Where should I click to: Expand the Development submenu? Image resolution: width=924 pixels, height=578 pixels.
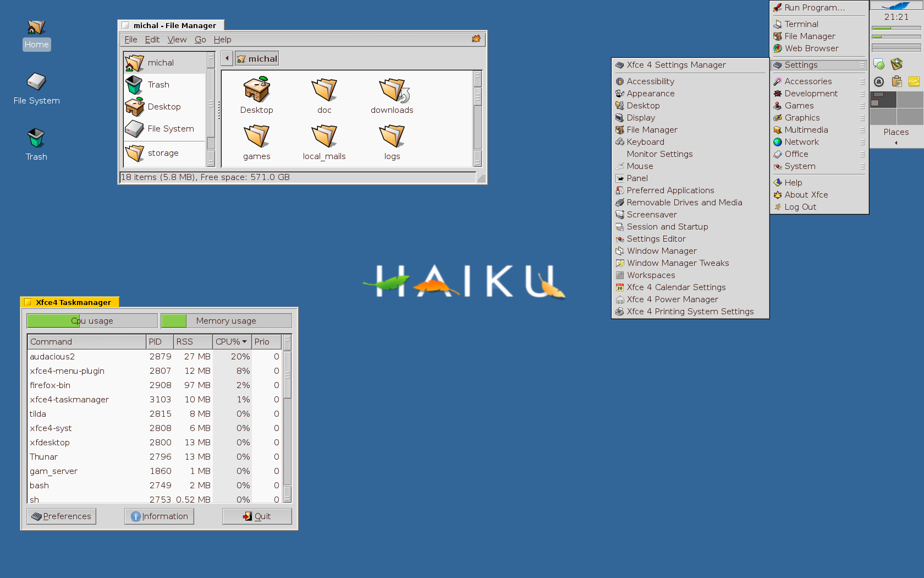click(x=819, y=94)
